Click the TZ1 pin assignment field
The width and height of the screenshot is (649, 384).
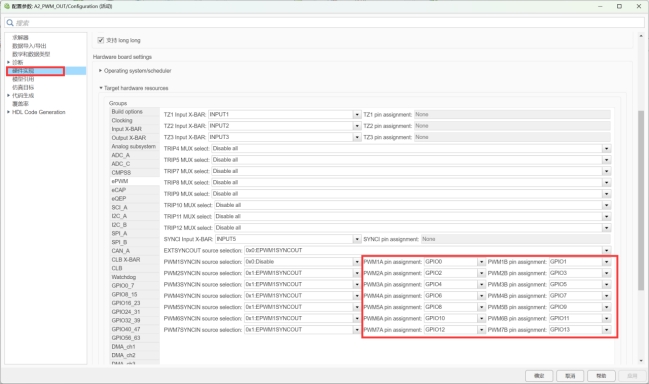(x=512, y=114)
